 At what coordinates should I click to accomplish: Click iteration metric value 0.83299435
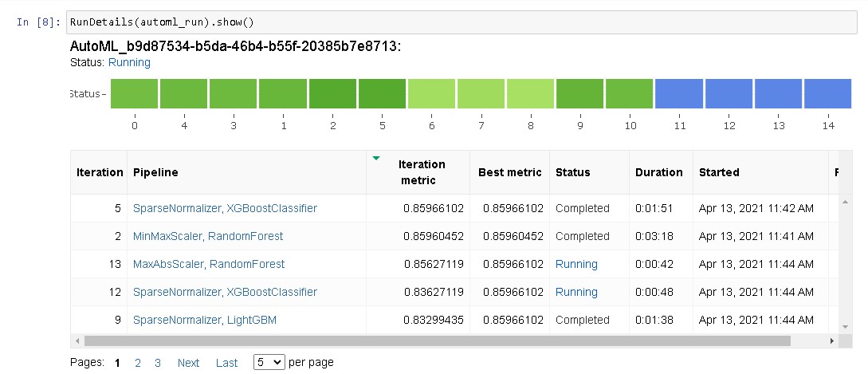point(434,320)
